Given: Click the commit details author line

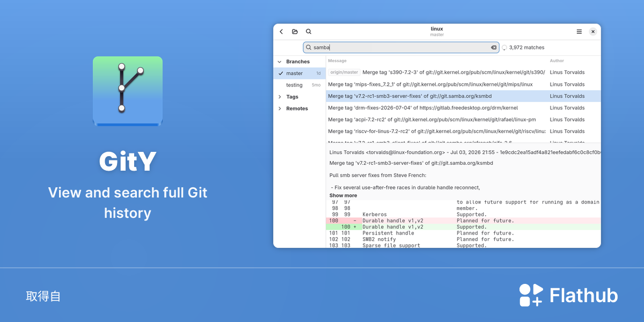Looking at the screenshot, I should click(x=465, y=152).
